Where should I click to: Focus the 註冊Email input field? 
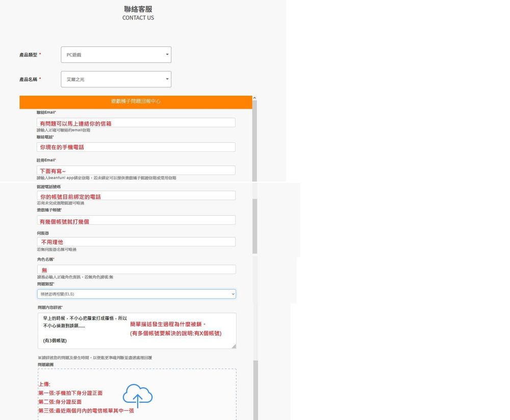point(136,170)
